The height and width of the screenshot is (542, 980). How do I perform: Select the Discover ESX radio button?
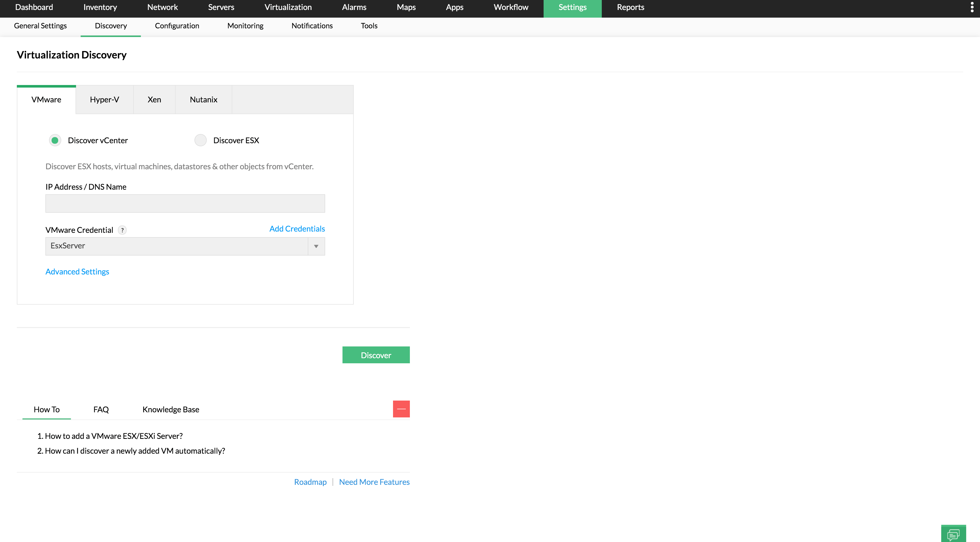point(201,140)
